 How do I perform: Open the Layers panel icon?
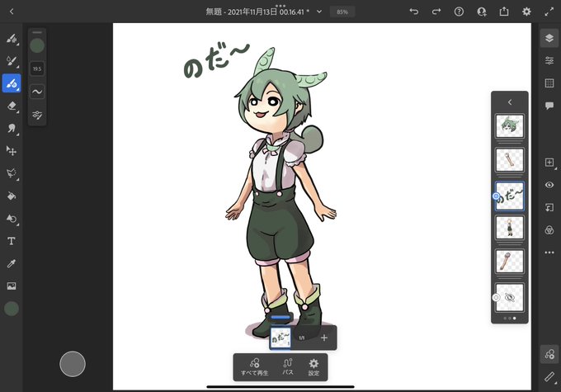tap(549, 38)
